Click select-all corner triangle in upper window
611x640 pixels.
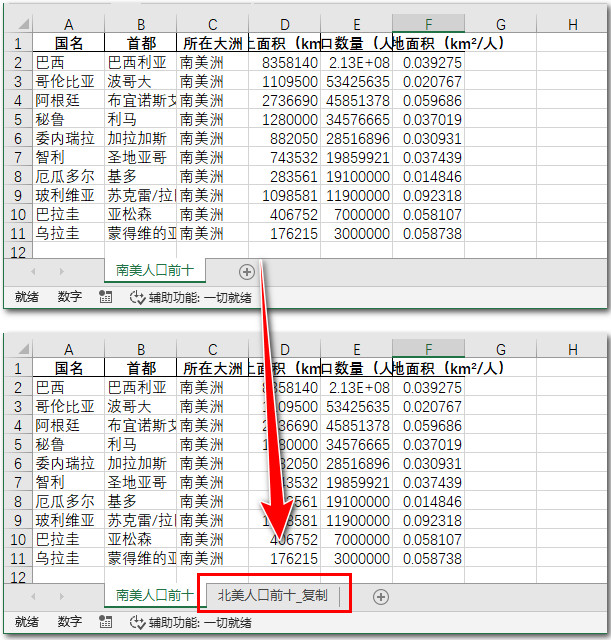tap(24, 24)
